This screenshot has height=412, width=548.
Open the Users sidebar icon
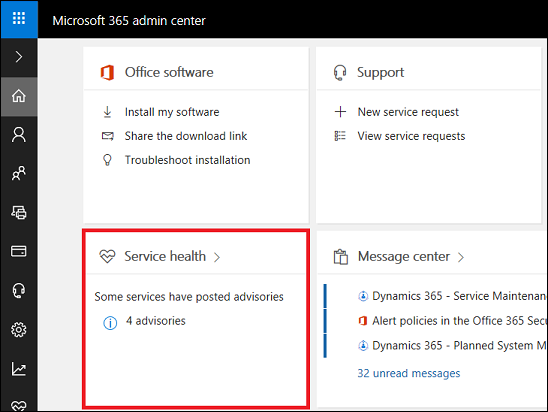click(19, 135)
